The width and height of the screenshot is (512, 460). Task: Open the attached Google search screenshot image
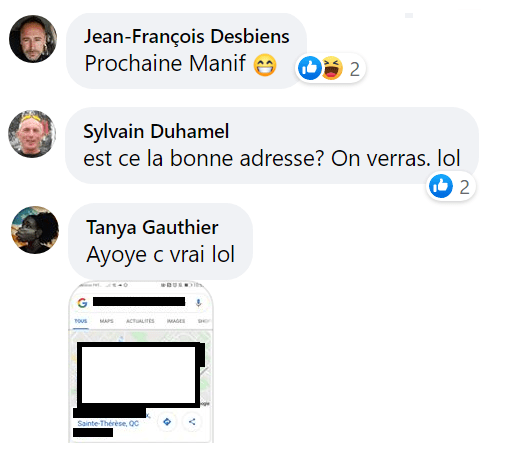click(141, 362)
